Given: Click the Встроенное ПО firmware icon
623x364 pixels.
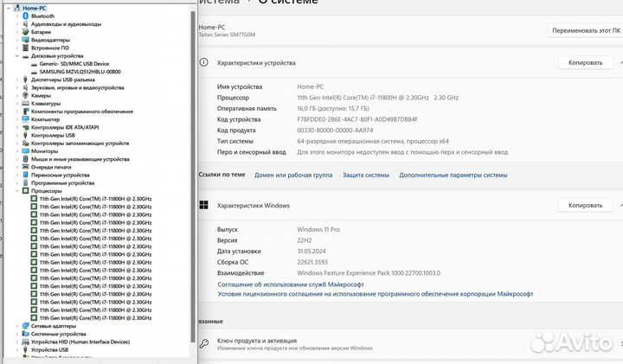Looking at the screenshot, I should tap(25, 48).
